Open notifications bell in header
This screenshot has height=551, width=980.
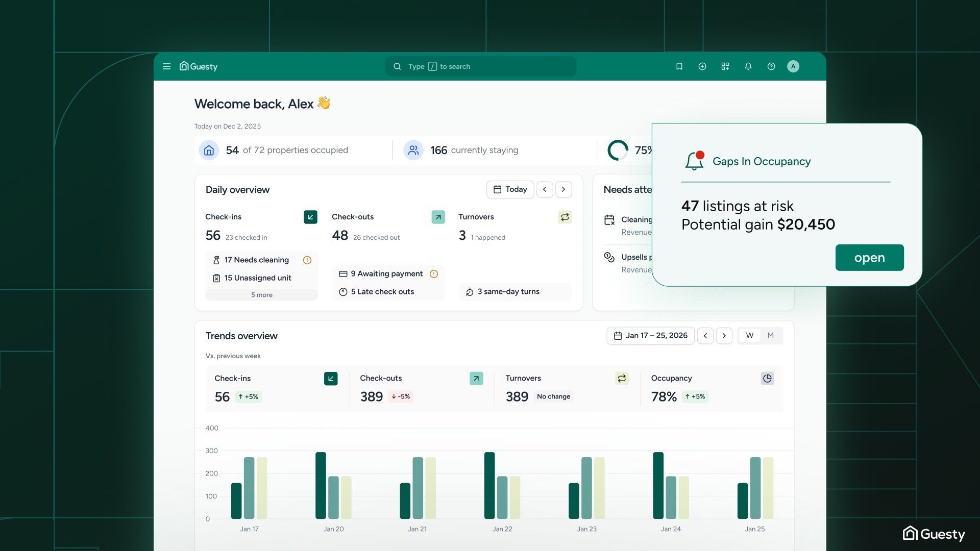point(748,66)
